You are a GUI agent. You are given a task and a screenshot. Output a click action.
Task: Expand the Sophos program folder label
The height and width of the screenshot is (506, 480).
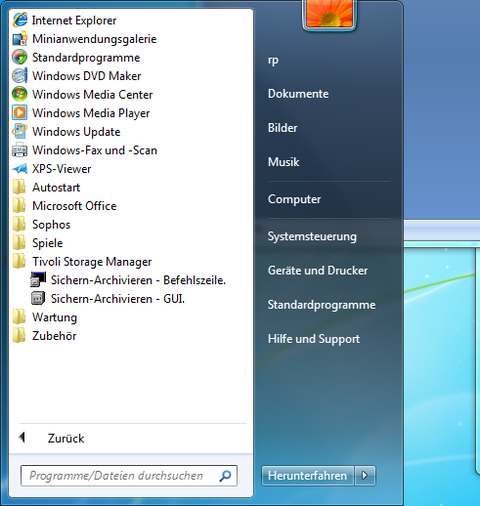click(x=51, y=225)
